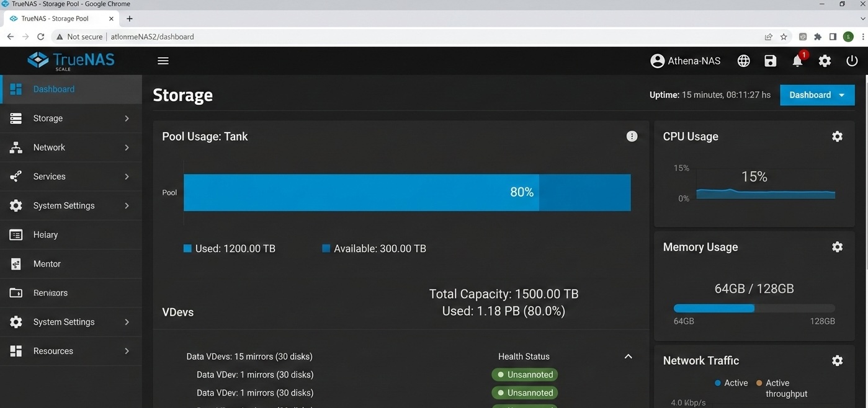Click the browser reload button

(40, 36)
